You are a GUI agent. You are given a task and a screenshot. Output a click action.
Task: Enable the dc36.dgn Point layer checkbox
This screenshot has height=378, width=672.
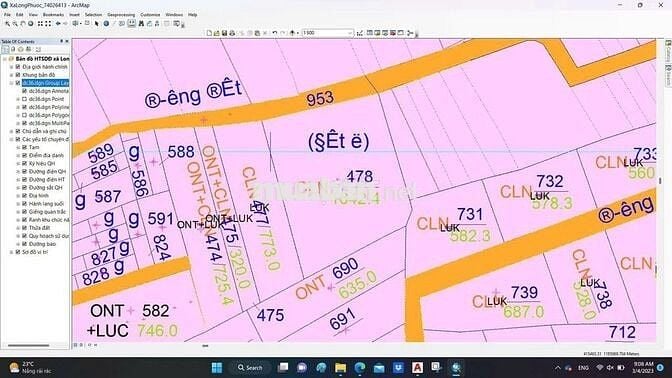pos(24,99)
